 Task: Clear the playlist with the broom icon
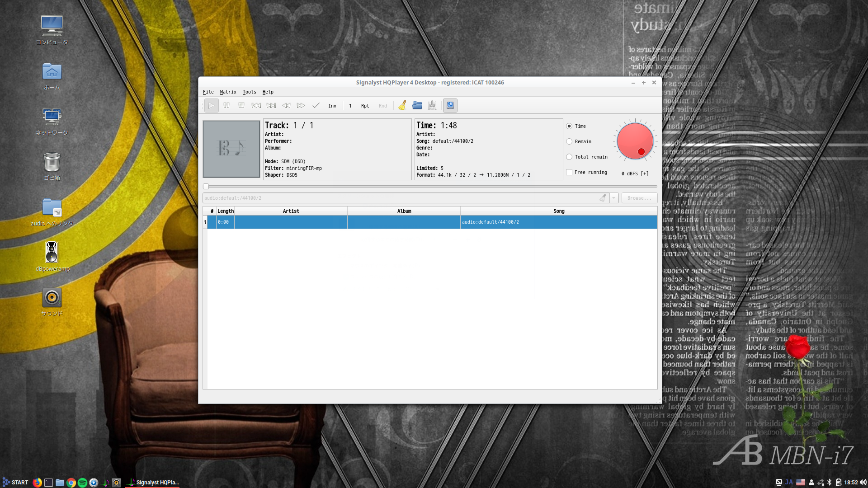(402, 106)
